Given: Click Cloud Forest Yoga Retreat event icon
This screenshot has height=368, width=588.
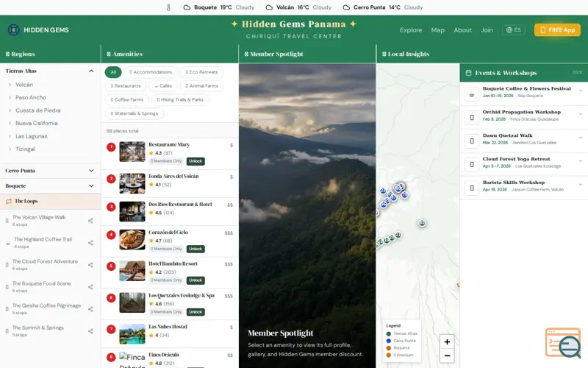Looking at the screenshot, I should (472, 164).
